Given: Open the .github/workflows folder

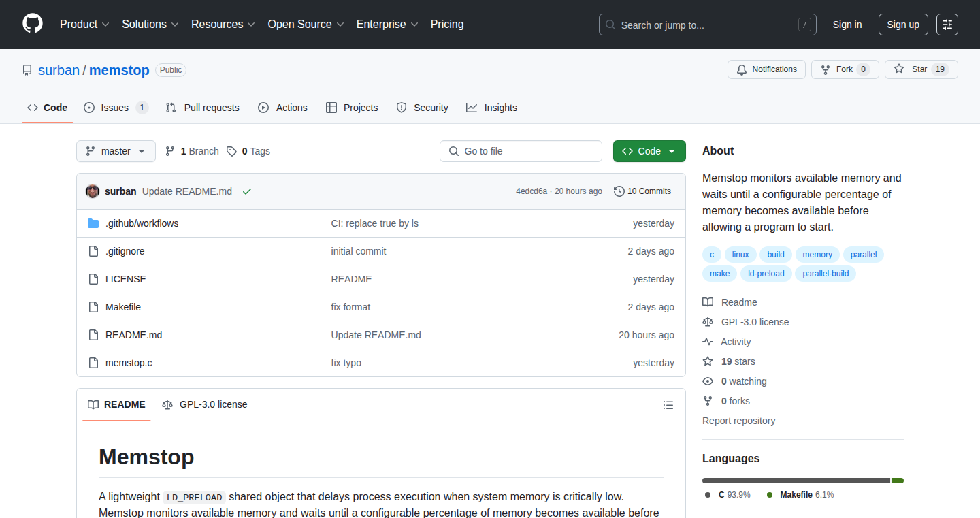Looking at the screenshot, I should [x=142, y=223].
